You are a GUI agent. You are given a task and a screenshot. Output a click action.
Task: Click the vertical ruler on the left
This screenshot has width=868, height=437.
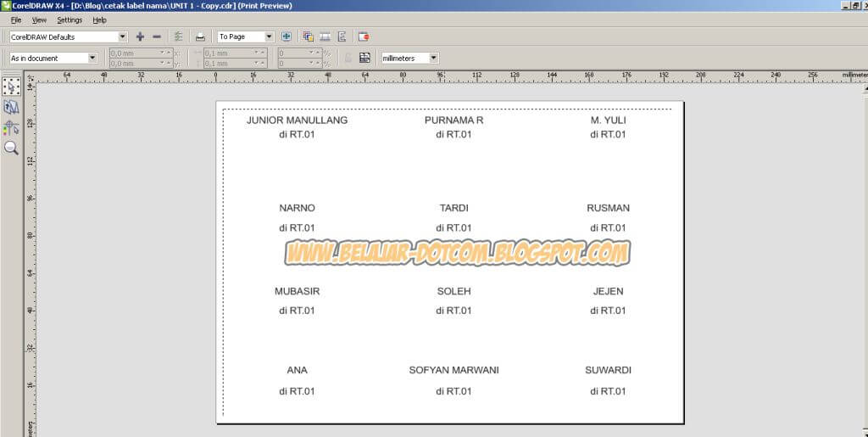coord(31,259)
